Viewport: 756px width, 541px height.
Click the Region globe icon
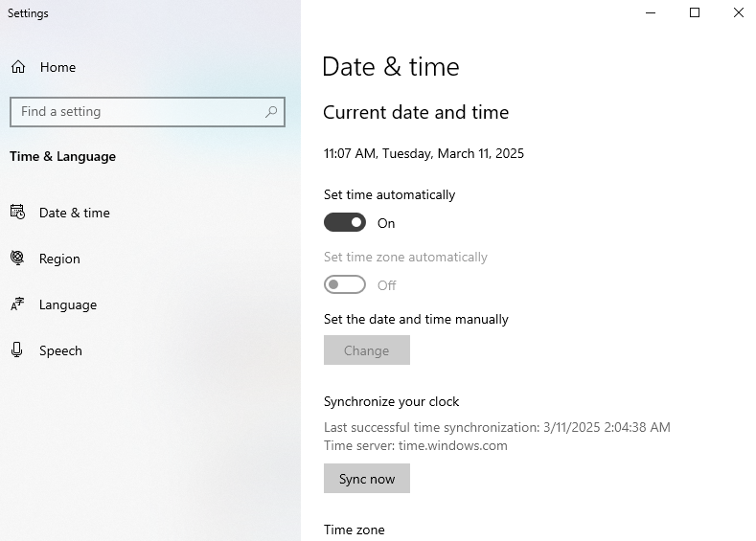pos(17,258)
